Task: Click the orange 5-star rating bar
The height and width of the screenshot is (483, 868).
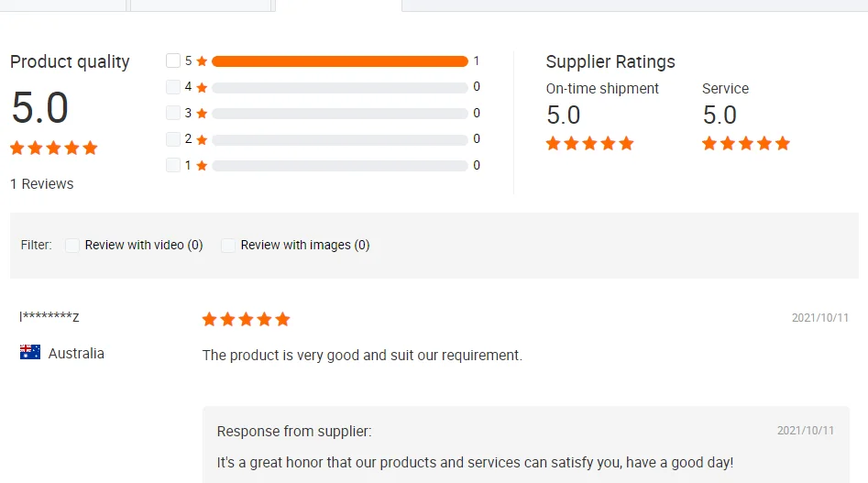Action: pyautogui.click(x=339, y=61)
